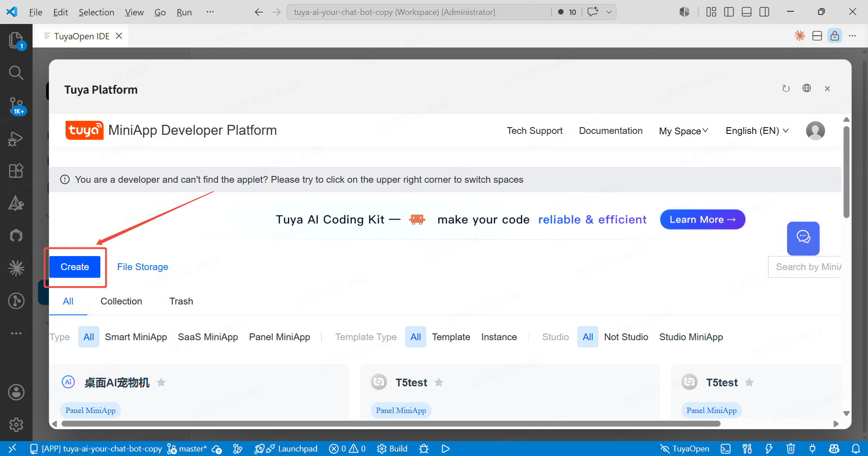Click the Create button
This screenshot has height=456, width=868.
75,267
